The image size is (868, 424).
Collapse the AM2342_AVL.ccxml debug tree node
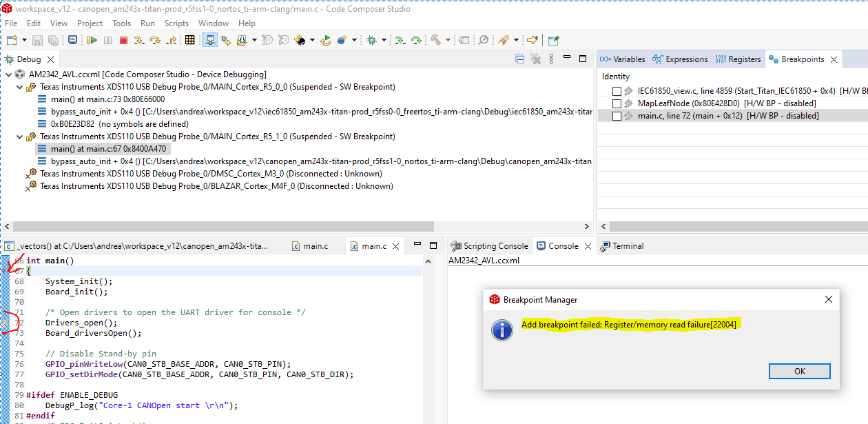click(8, 74)
